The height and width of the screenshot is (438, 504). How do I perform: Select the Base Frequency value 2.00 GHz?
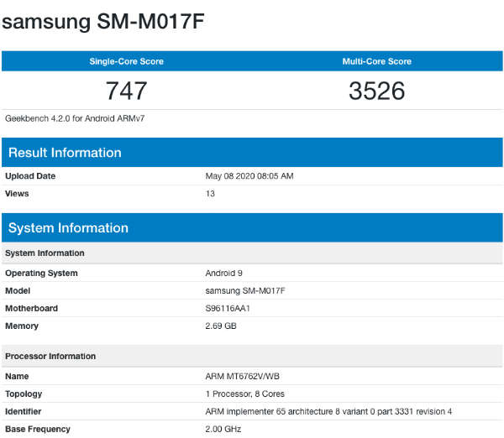223,430
